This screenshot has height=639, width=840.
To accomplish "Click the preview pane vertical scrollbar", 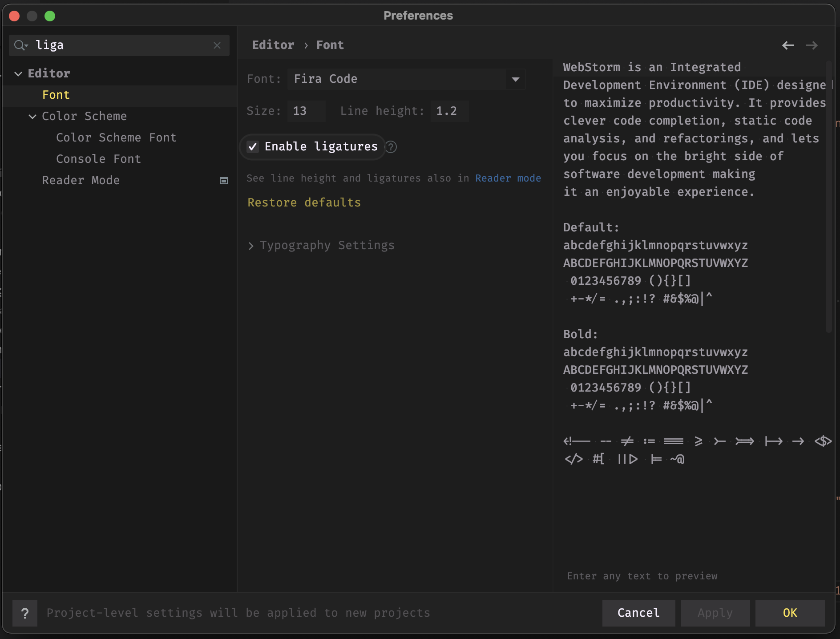I will point(828,197).
